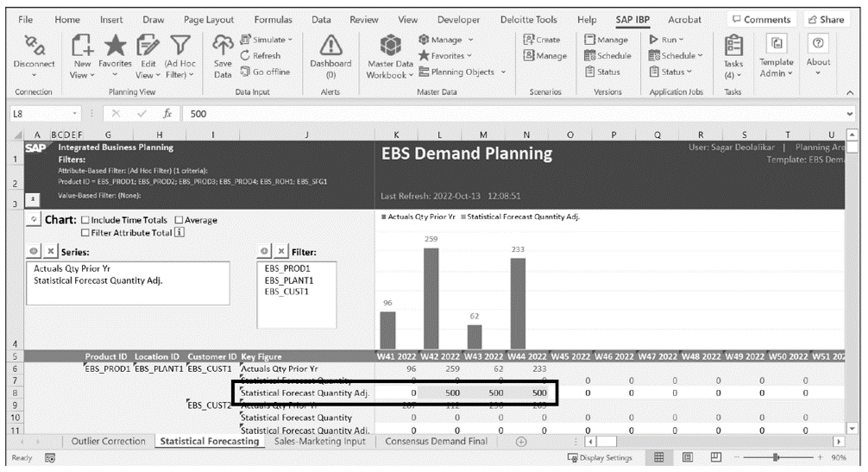Open the Formulas ribbon tab
Screen dimensions: 868x472
click(x=272, y=19)
